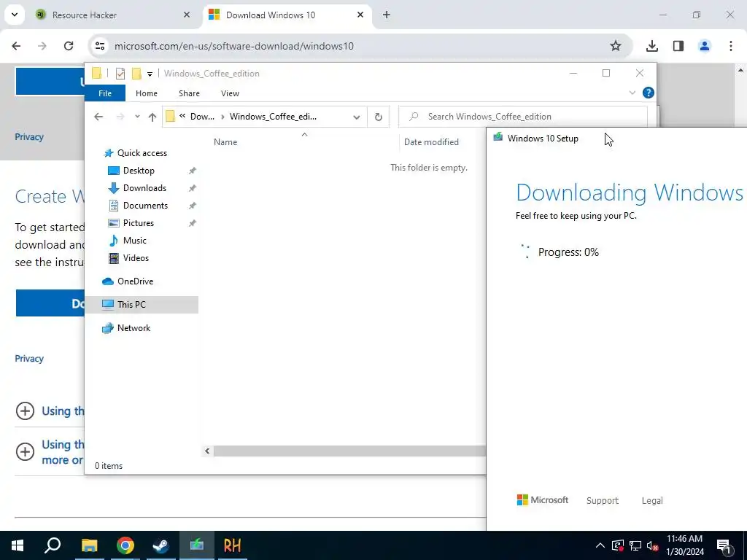Switch to Resource Hacker tab

112,15
